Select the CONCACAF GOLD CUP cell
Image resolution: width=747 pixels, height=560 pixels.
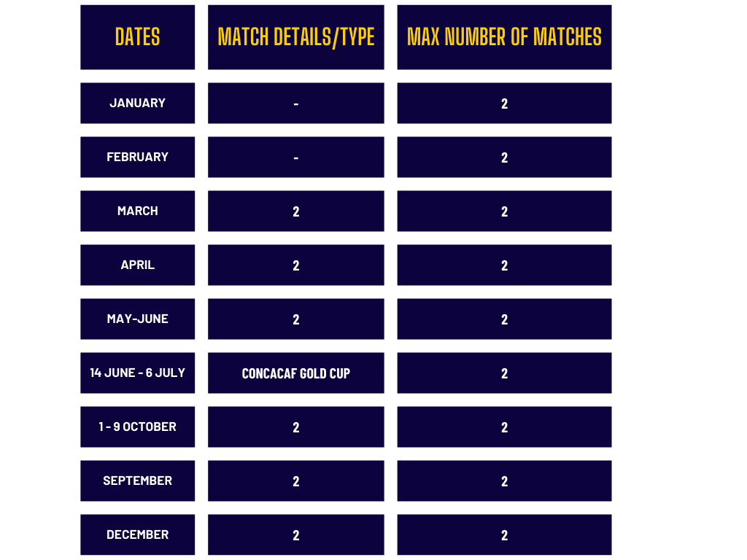(x=296, y=373)
